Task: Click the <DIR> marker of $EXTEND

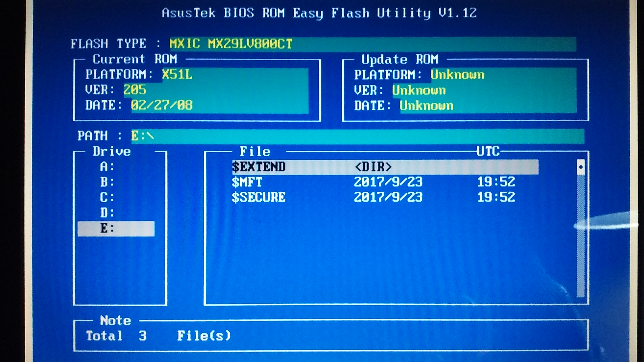Action: [373, 167]
